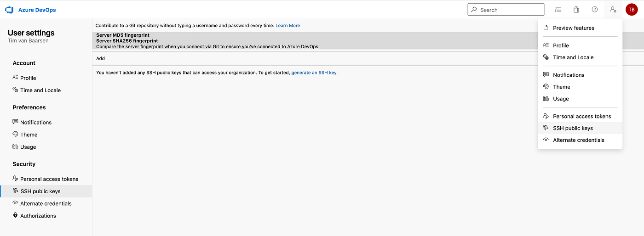Viewport: 644px width, 236px height.
Task: Open the work items list icon
Action: coord(558,10)
